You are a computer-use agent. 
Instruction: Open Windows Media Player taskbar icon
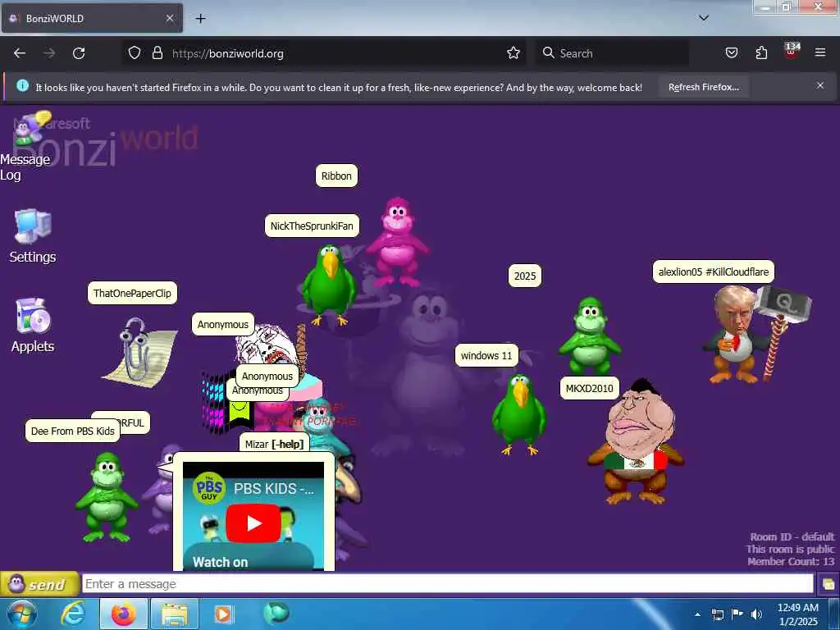click(223, 614)
